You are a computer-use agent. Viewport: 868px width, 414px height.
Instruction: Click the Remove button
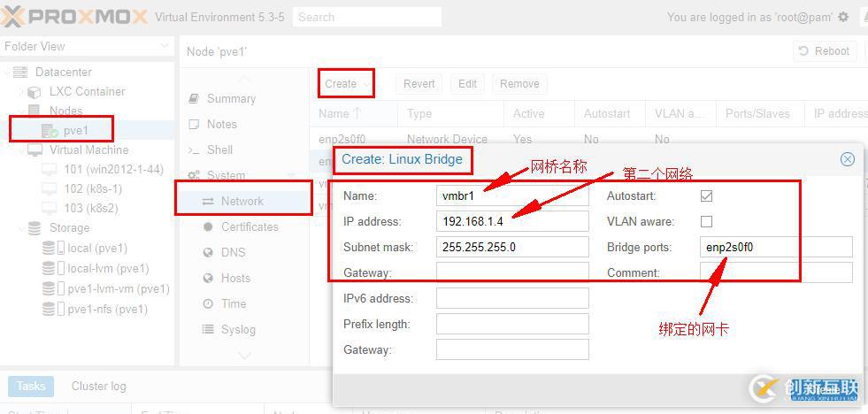519,83
